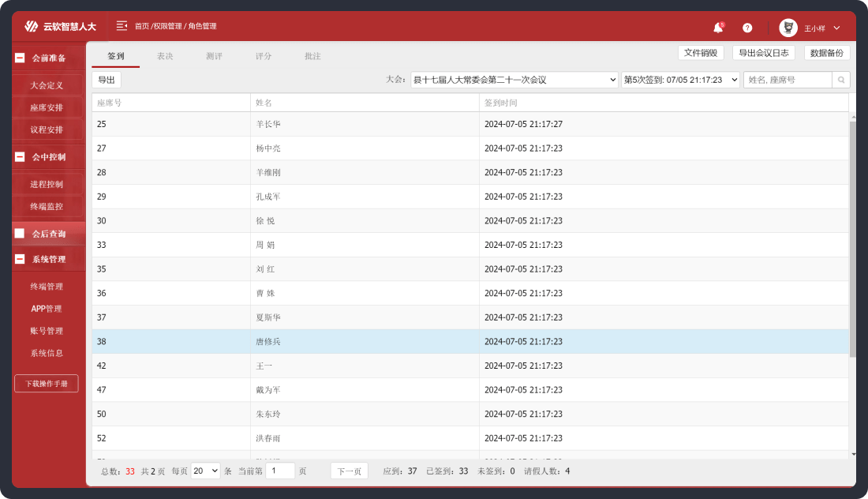This screenshot has width=868, height=499.
Task: Open 会中控制 in the sidebar
Action: pyautogui.click(x=47, y=156)
